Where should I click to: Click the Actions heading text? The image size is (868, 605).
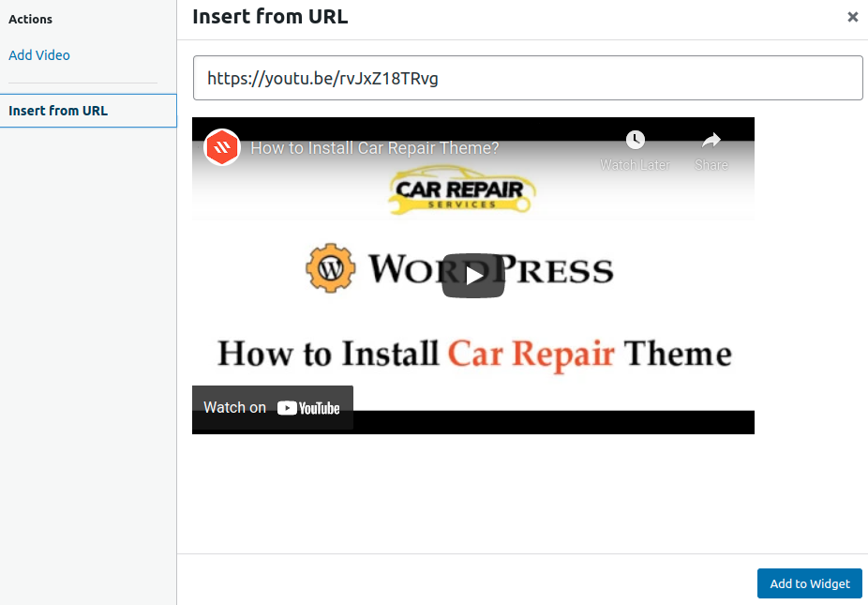[x=30, y=20]
